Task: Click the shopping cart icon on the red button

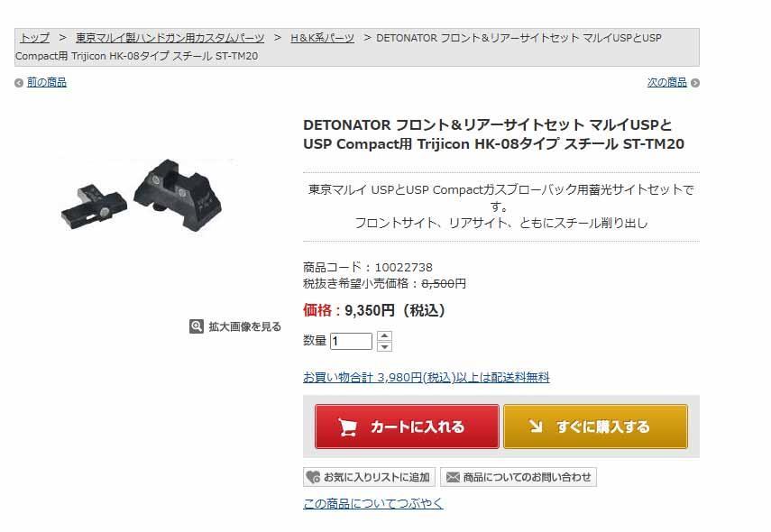Action: coord(347,427)
